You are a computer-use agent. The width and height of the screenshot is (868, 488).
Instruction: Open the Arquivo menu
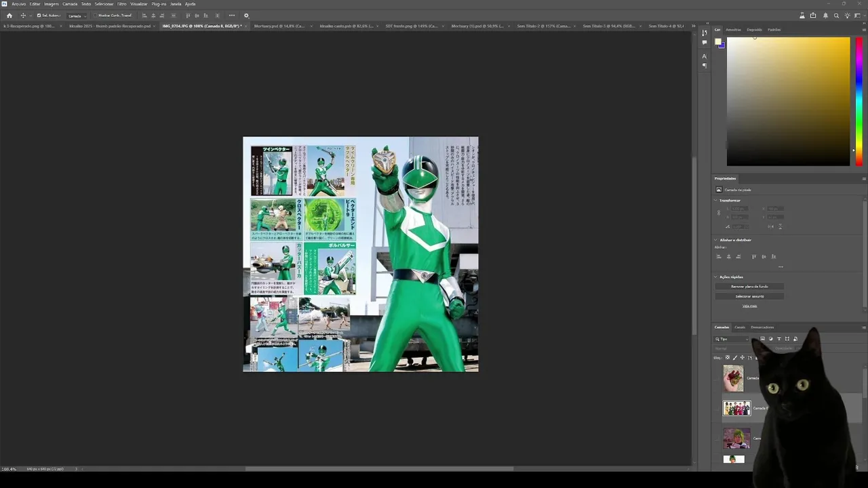(18, 4)
